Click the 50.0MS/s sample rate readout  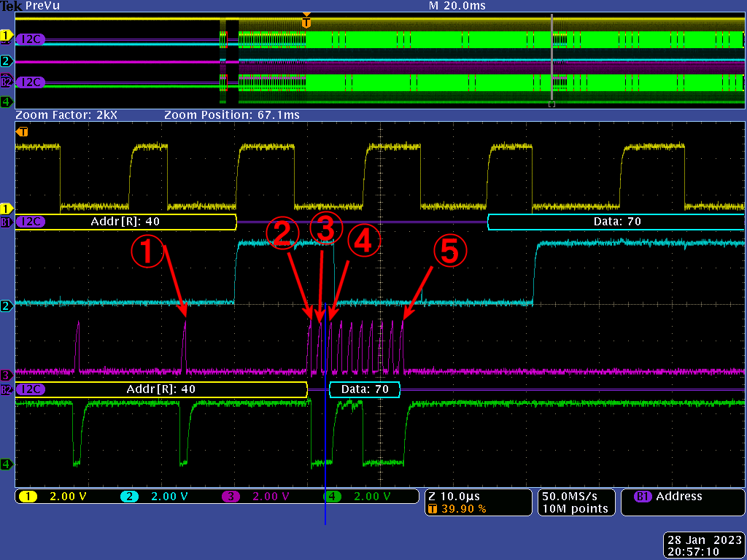pyautogui.click(x=570, y=496)
